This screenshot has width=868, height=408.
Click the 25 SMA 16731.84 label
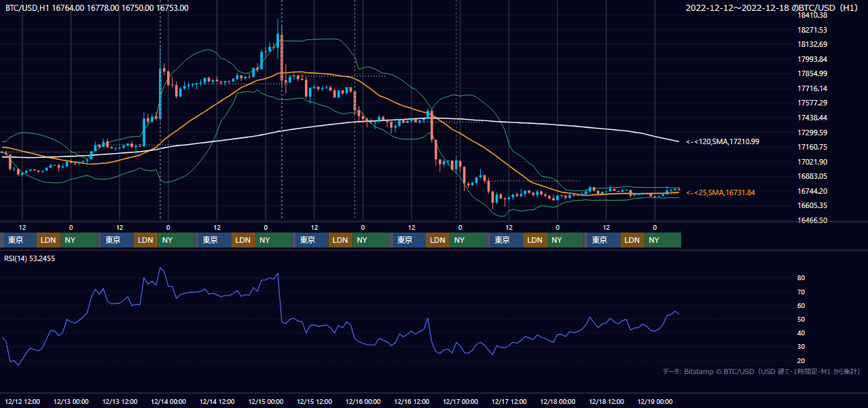tap(721, 192)
